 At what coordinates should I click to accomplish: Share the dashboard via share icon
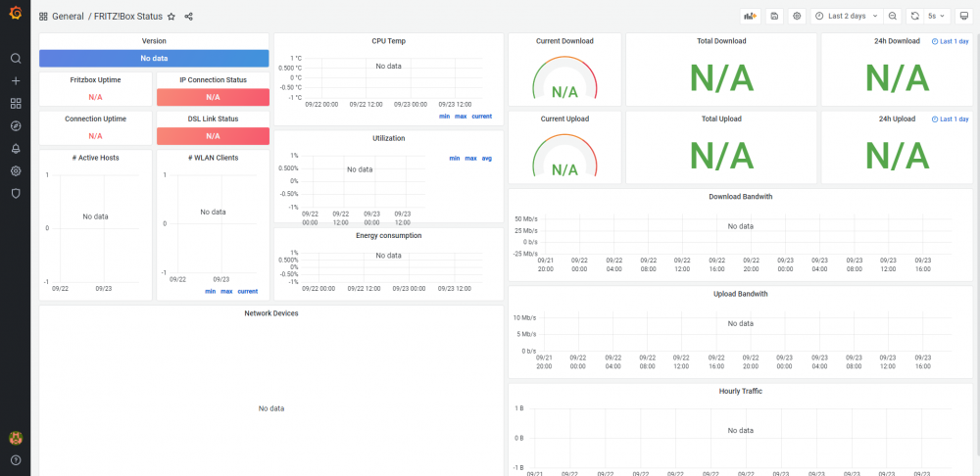point(189,17)
